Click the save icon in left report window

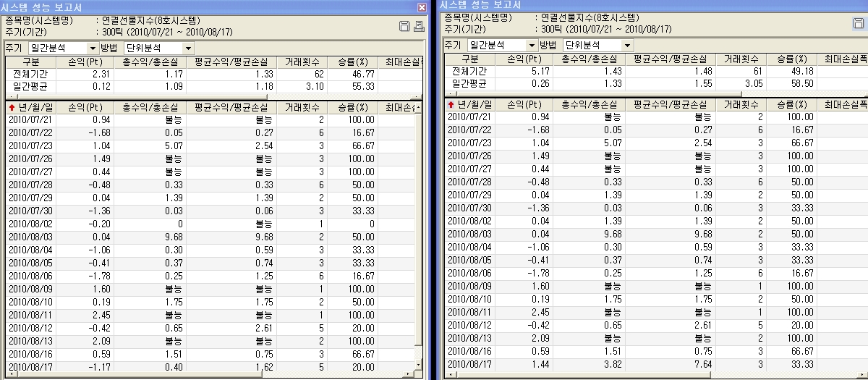coord(405,27)
